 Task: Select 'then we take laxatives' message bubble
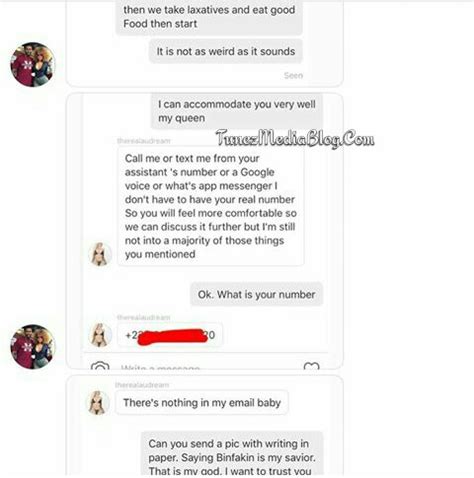click(209, 17)
